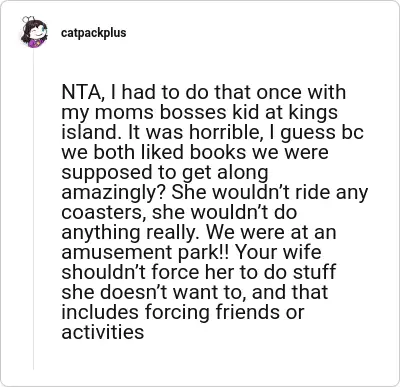The image size is (400, 387).
Task: Select the text line starting "island. It was horrible"
Action: (x=212, y=132)
